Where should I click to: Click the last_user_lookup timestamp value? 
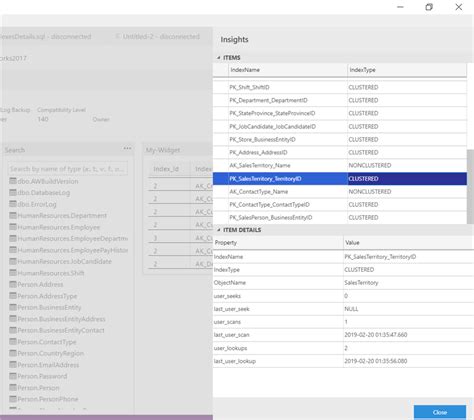tap(376, 361)
